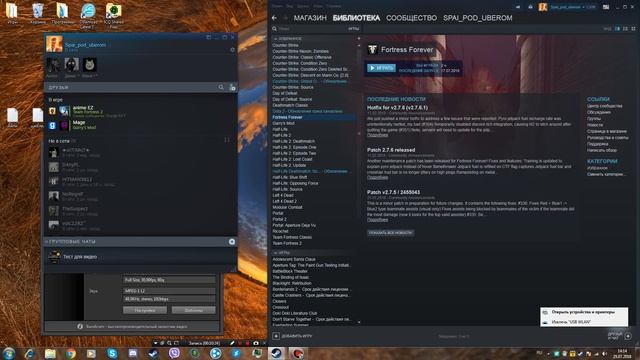Open the Hotfix for v2.7.6 news title
Image resolution: width=640 pixels, height=360 pixels.
coord(397,108)
